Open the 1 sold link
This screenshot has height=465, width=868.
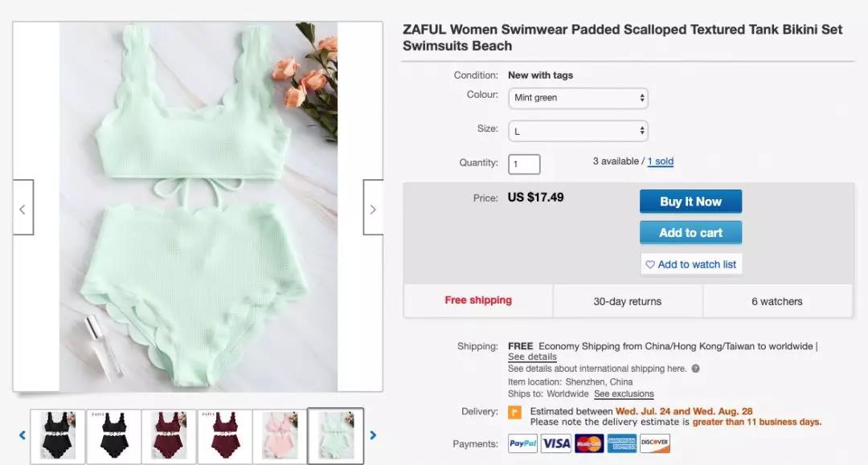(661, 161)
